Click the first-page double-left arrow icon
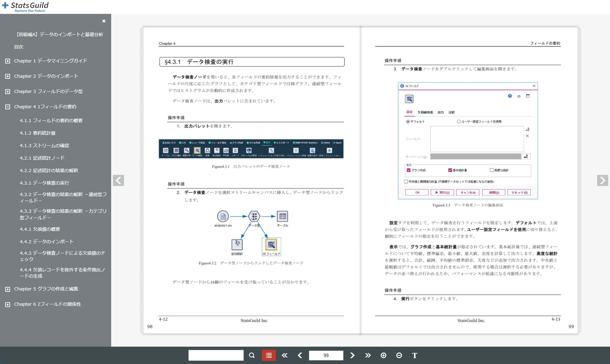Screen dimensions: 610x364 [x=285, y=355]
